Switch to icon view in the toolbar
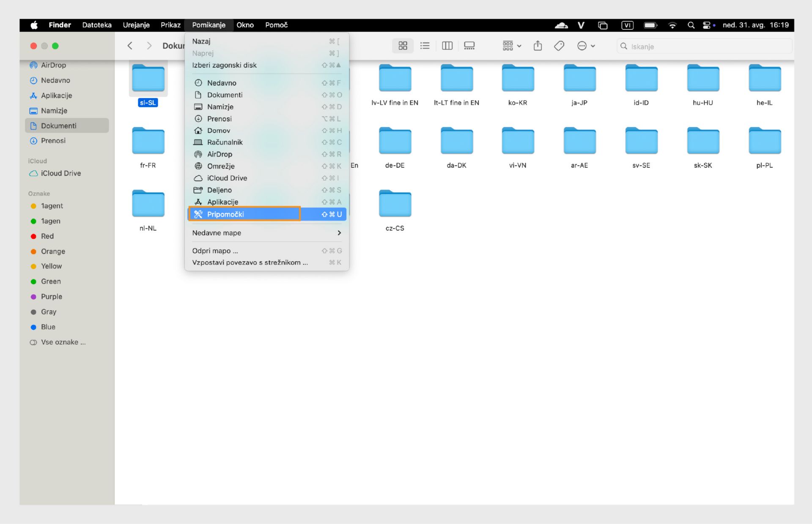This screenshot has height=524, width=812. (403, 46)
